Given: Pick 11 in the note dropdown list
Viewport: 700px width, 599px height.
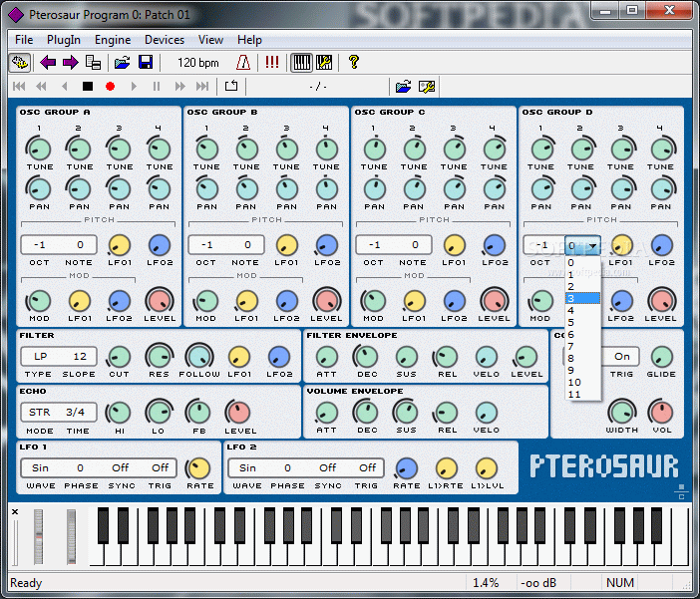Looking at the screenshot, I should coord(582,395).
